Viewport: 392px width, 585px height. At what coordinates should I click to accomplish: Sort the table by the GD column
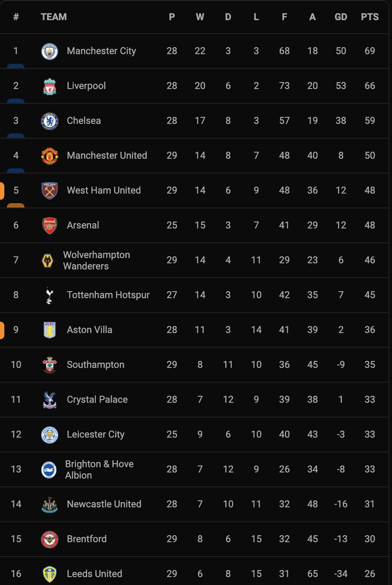[341, 17]
